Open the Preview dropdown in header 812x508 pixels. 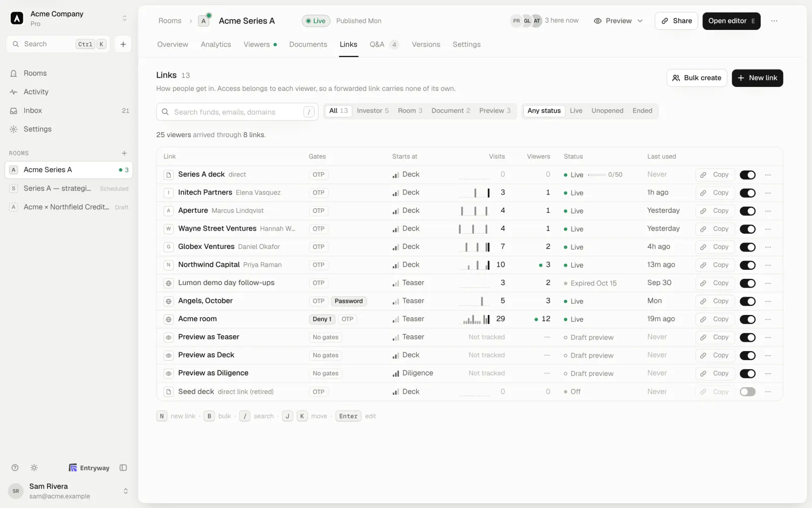click(x=618, y=21)
